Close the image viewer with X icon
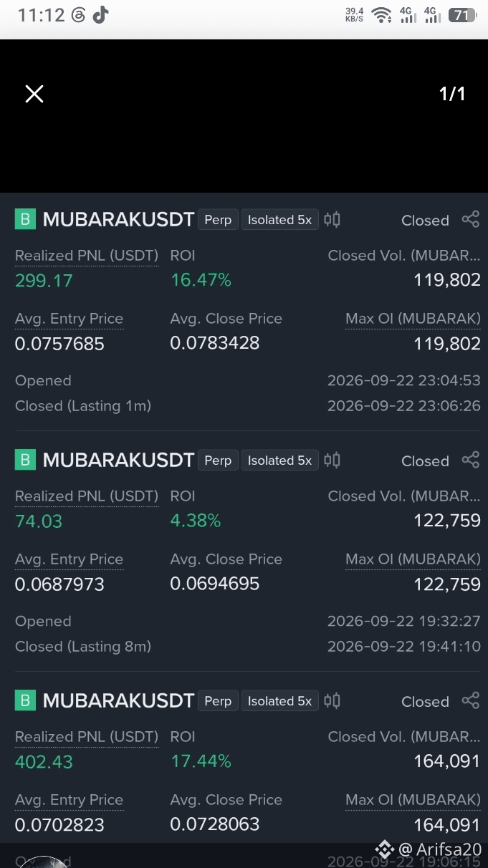The width and height of the screenshot is (488, 868). point(34,94)
